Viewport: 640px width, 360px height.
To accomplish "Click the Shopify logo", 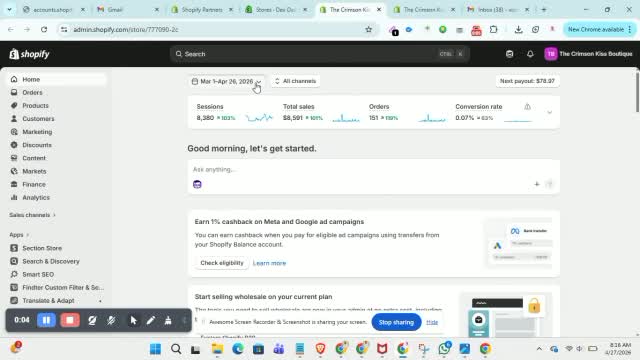I will (x=29, y=54).
